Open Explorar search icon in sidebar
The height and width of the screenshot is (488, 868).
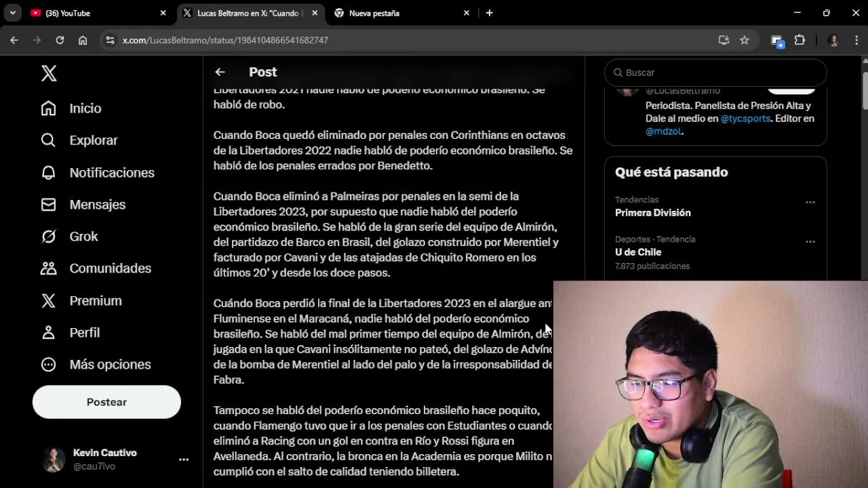(48, 140)
